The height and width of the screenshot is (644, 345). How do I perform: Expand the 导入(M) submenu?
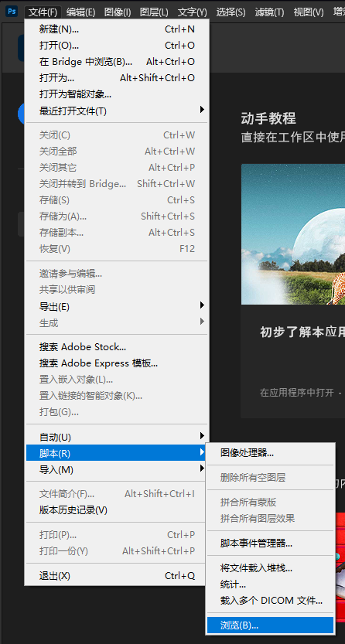click(117, 469)
